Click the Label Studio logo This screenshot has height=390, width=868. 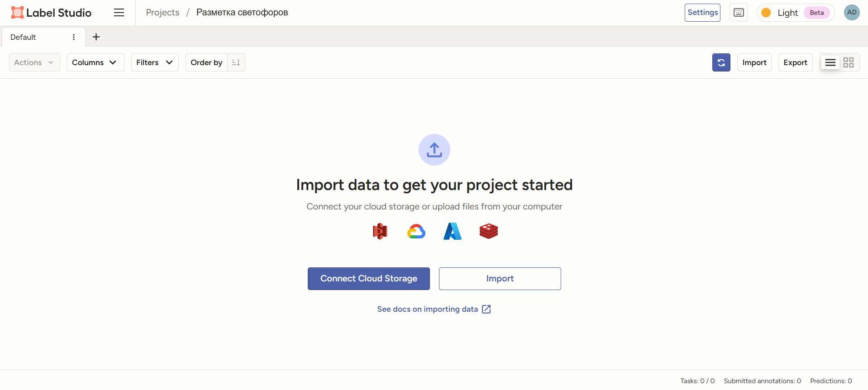pos(51,13)
